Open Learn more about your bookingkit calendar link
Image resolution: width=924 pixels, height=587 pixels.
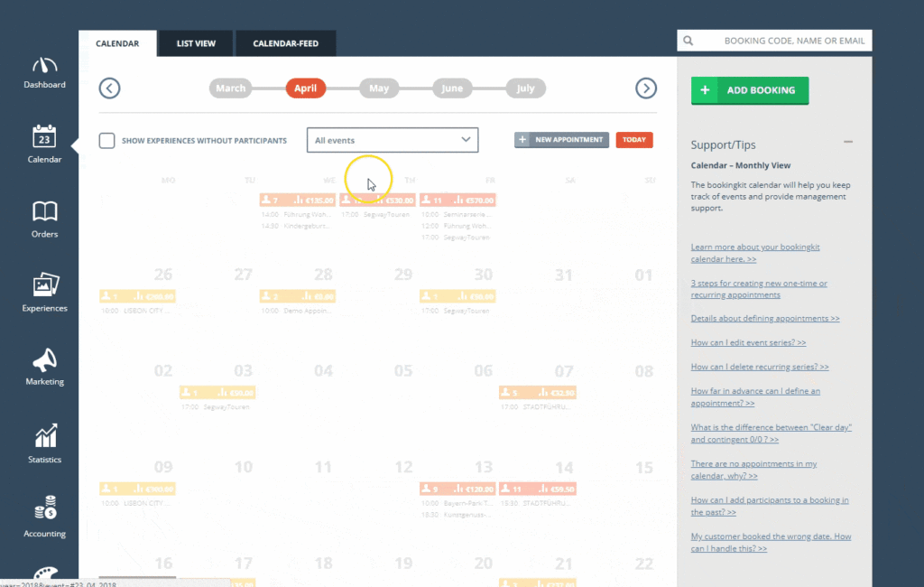click(x=755, y=253)
